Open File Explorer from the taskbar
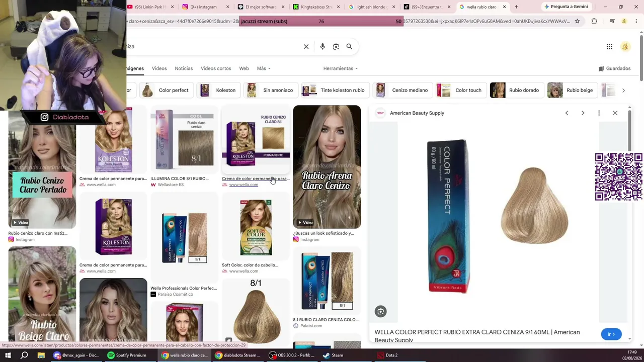The height and width of the screenshot is (362, 644). (x=41, y=355)
